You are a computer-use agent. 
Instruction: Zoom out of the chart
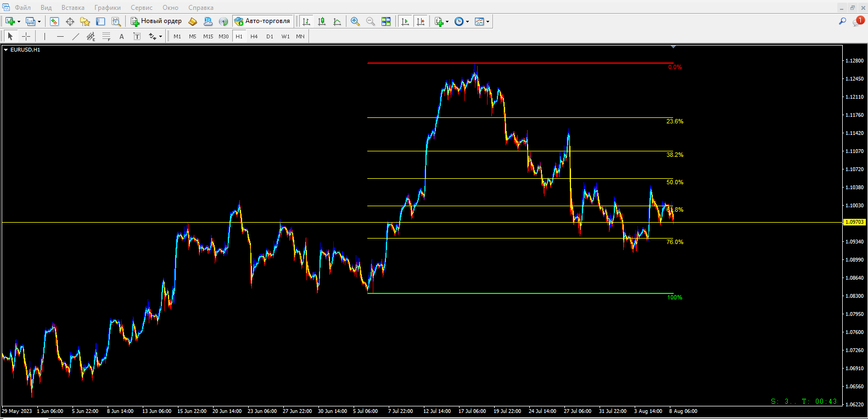(371, 21)
